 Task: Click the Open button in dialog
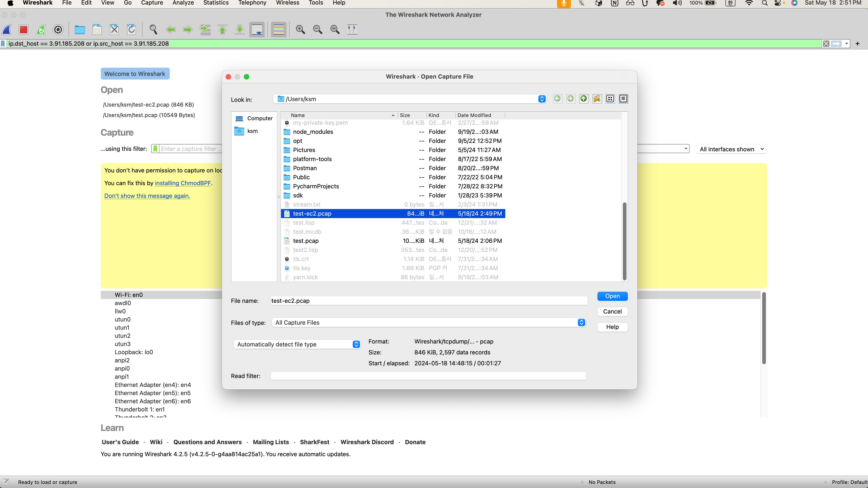[612, 296]
